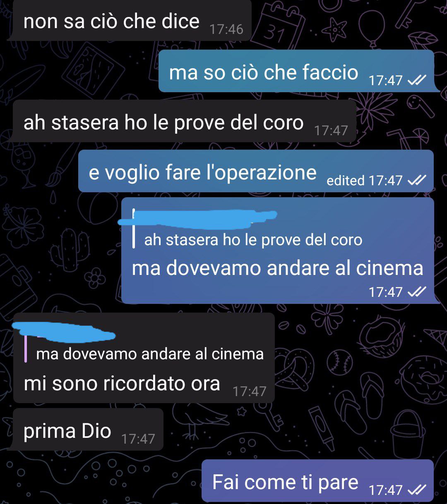
Task: Tap the 17:46 timestamp of first message
Action: (226, 29)
